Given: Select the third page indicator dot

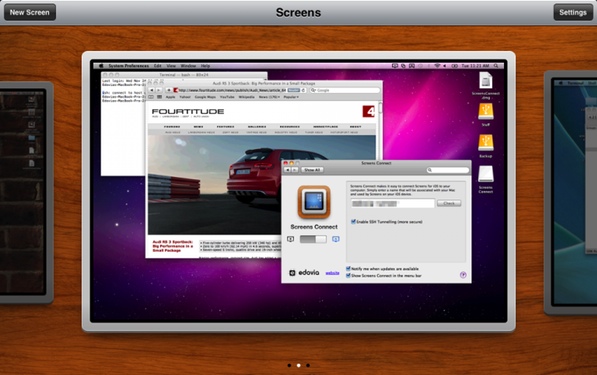Looking at the screenshot, I should point(308,365).
